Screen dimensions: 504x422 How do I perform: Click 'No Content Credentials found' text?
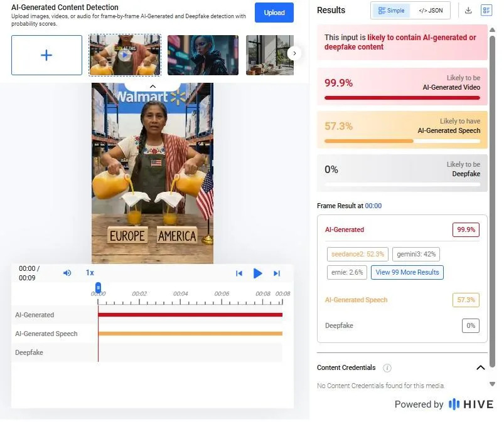tap(380, 386)
